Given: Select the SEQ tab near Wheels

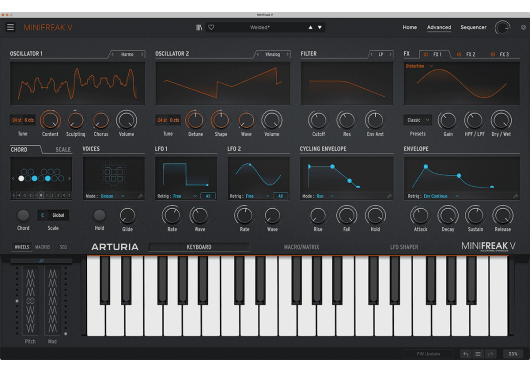Looking at the screenshot, I should (63, 247).
